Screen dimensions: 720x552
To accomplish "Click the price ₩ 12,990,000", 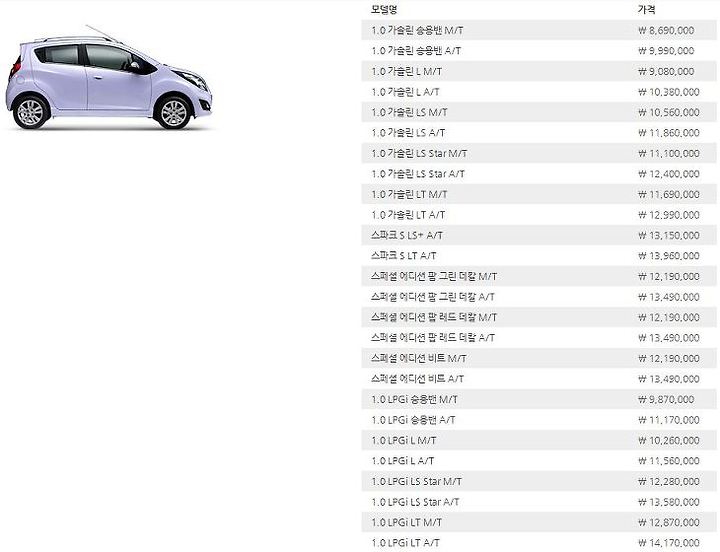I will click(669, 215).
